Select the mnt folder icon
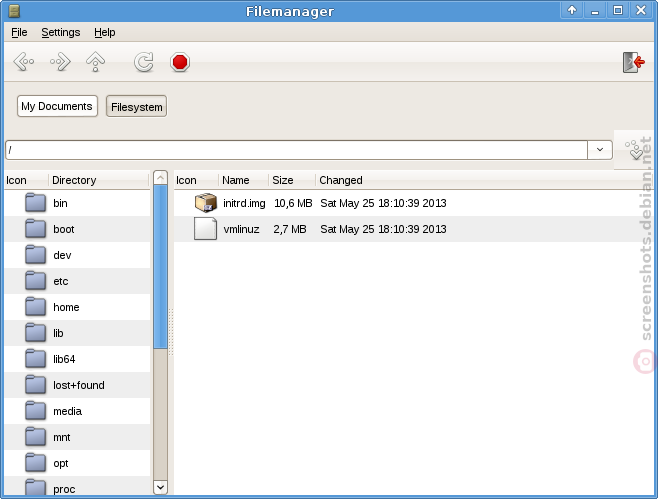Screen dimensions: 658x499 coord(35,437)
